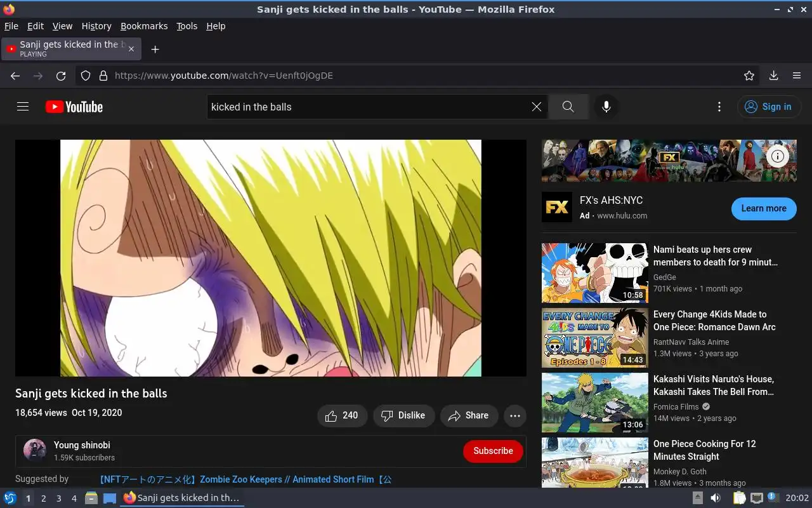Open the Help menu

tap(216, 26)
